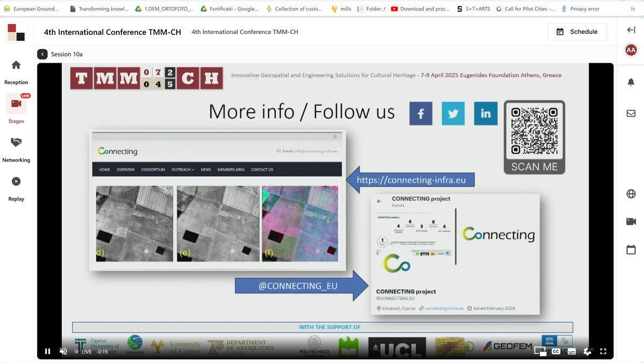
Task: Open the Replay section
Action: 16,182
